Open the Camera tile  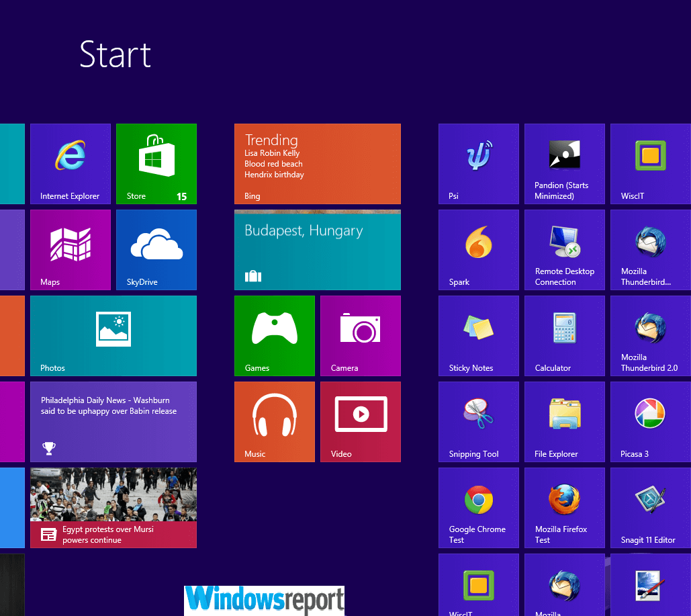coord(361,336)
